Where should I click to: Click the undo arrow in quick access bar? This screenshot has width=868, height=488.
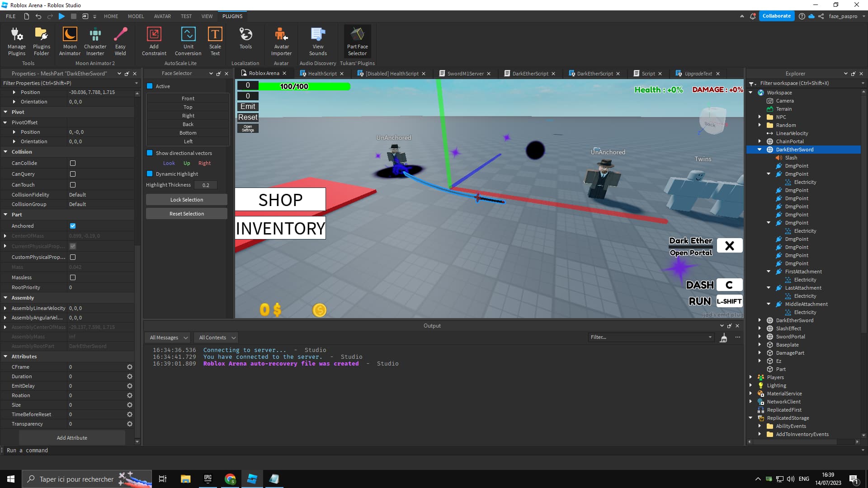click(38, 16)
